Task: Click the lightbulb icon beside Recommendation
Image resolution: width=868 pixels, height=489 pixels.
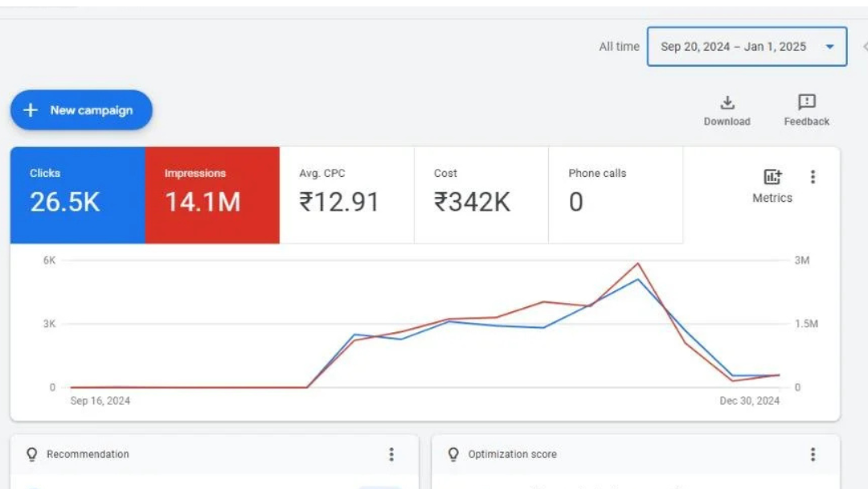Action: click(x=32, y=454)
